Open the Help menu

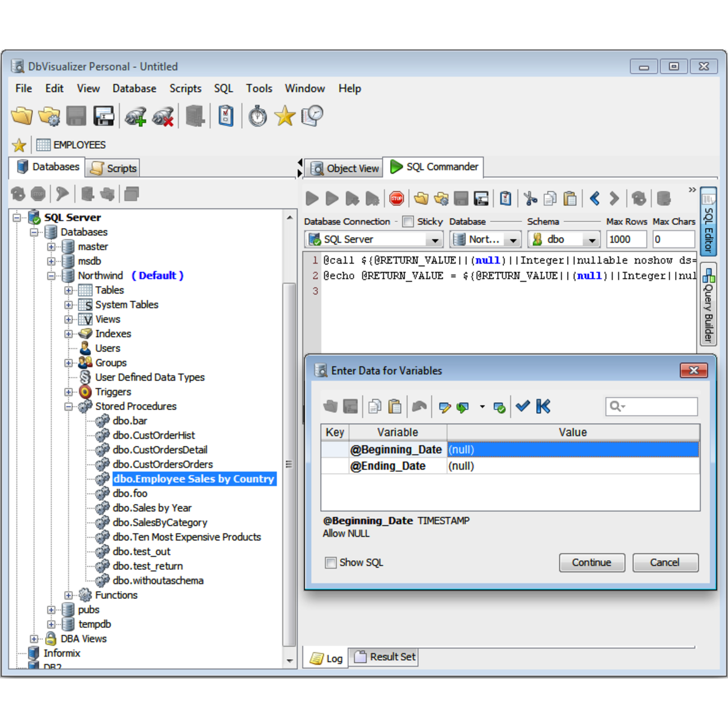pyautogui.click(x=350, y=89)
